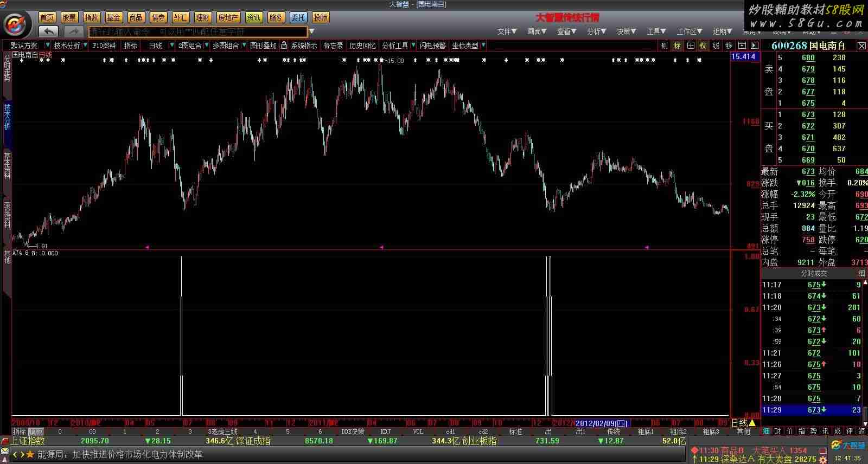Open 历史回忆 toolbar item
The image size is (868, 464).
click(x=362, y=46)
